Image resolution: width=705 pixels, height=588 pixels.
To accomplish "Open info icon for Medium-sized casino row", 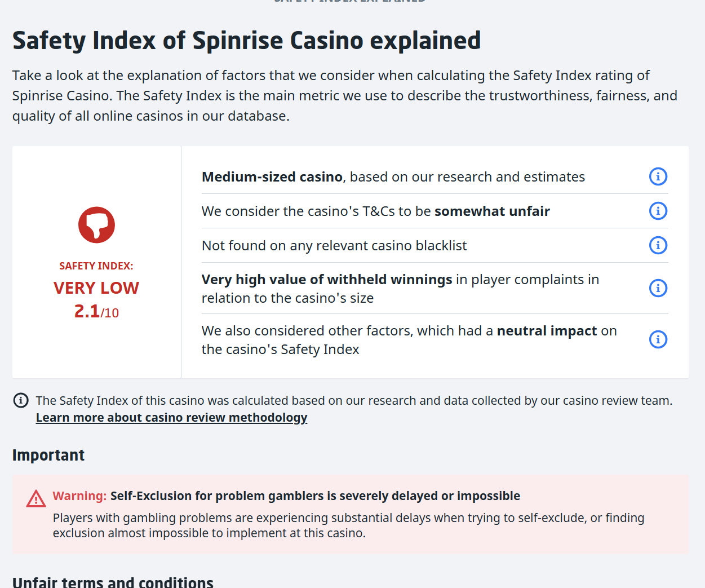I will pos(658,176).
